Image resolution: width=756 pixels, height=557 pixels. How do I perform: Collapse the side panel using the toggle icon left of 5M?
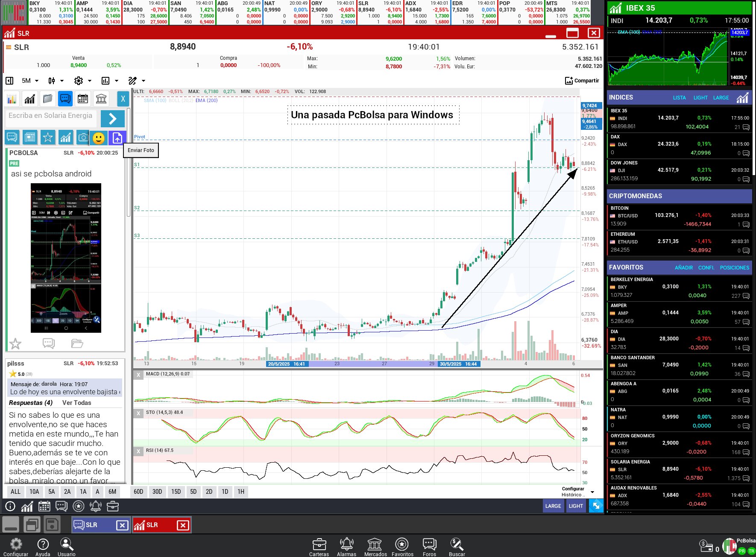click(x=9, y=81)
